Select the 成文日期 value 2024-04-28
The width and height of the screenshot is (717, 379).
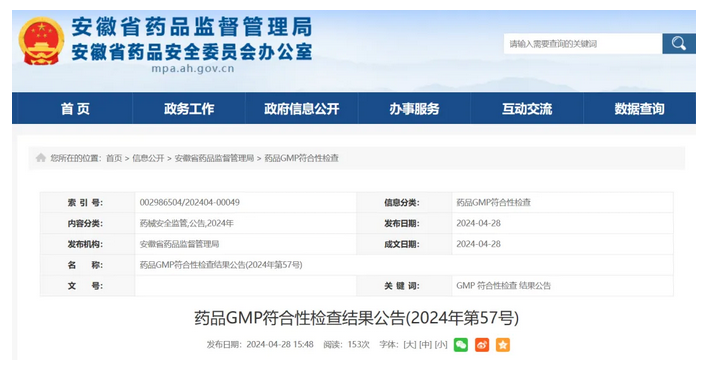478,244
